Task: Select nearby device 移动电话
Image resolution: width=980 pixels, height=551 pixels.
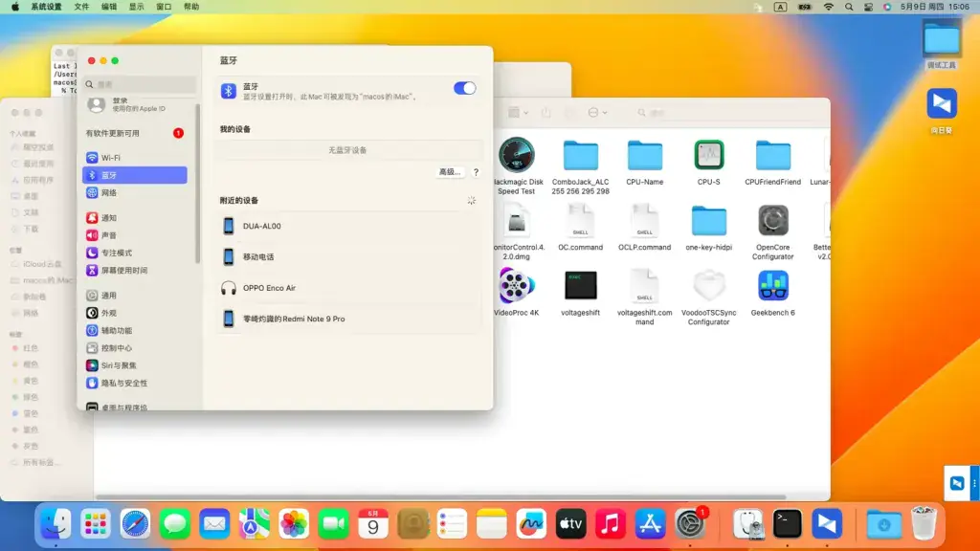Action: (x=348, y=256)
